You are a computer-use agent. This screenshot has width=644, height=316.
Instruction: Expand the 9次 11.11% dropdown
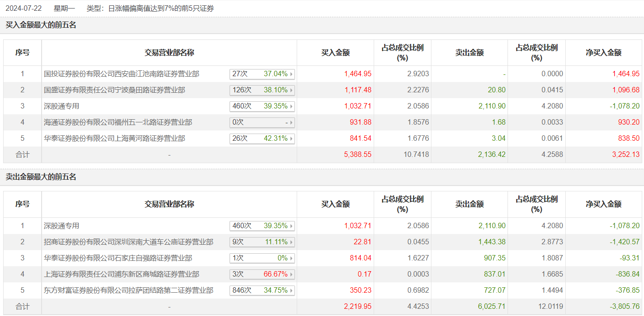coord(262,242)
